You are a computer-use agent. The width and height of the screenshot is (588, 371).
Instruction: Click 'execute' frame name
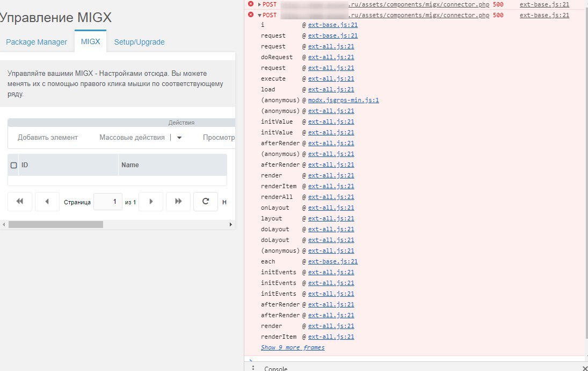[x=273, y=79]
